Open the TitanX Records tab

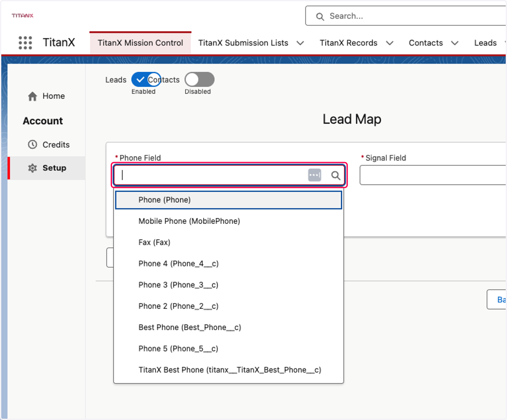tap(349, 43)
